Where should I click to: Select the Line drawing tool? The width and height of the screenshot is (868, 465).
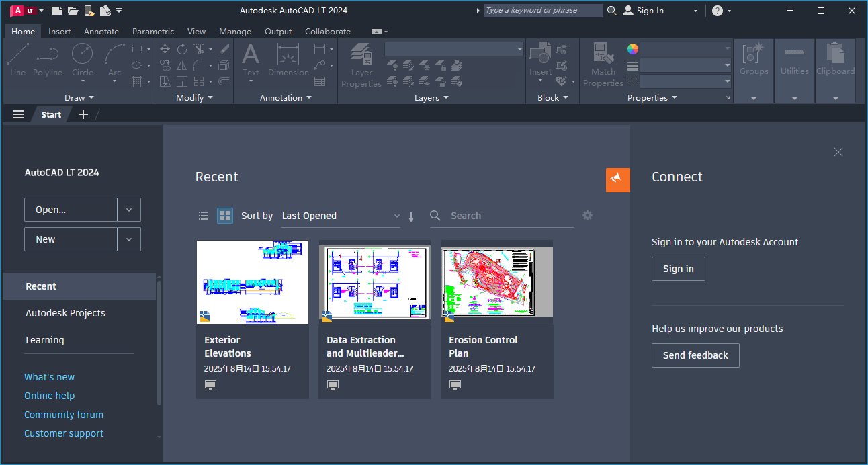click(17, 60)
